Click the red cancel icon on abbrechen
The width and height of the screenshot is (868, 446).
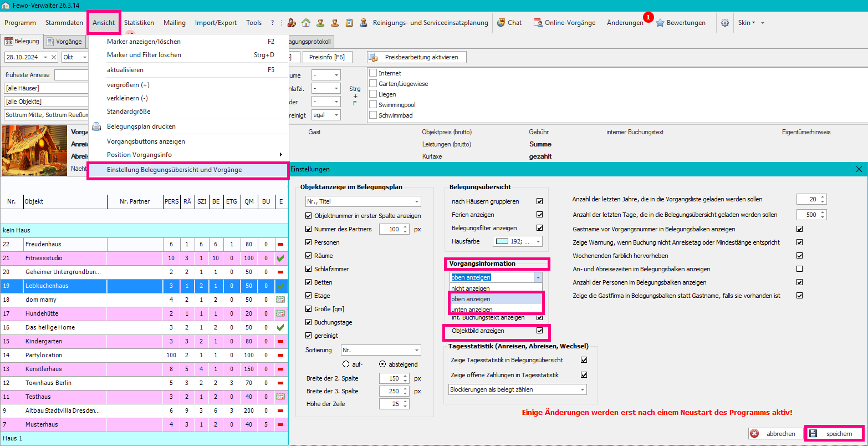click(754, 434)
